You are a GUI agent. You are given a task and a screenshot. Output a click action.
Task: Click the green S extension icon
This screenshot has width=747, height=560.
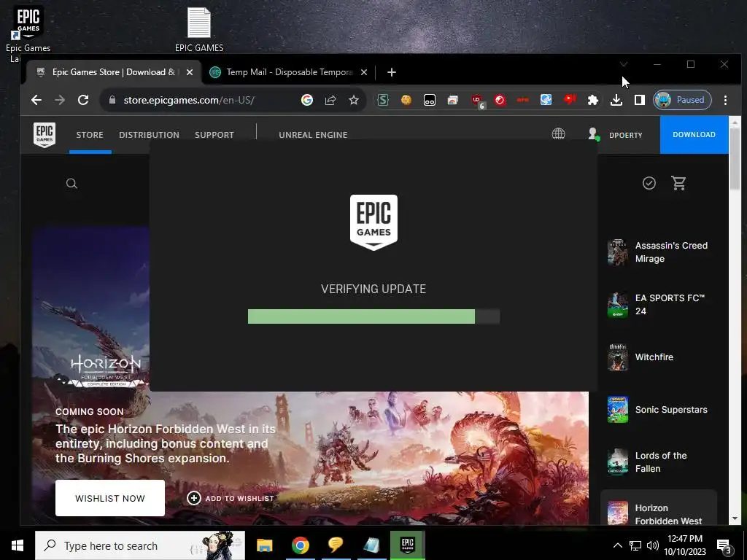point(383,100)
